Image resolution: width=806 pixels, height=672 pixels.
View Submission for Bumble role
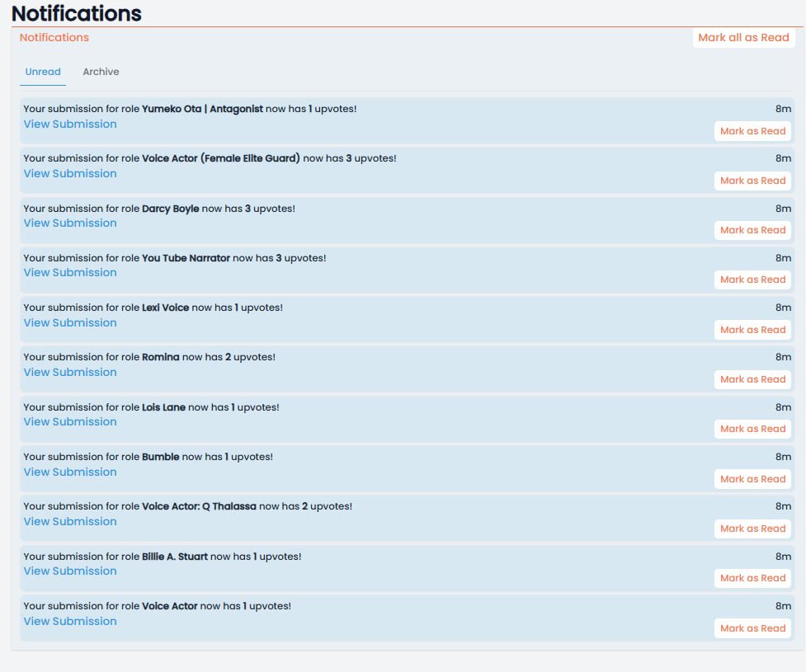tap(70, 472)
